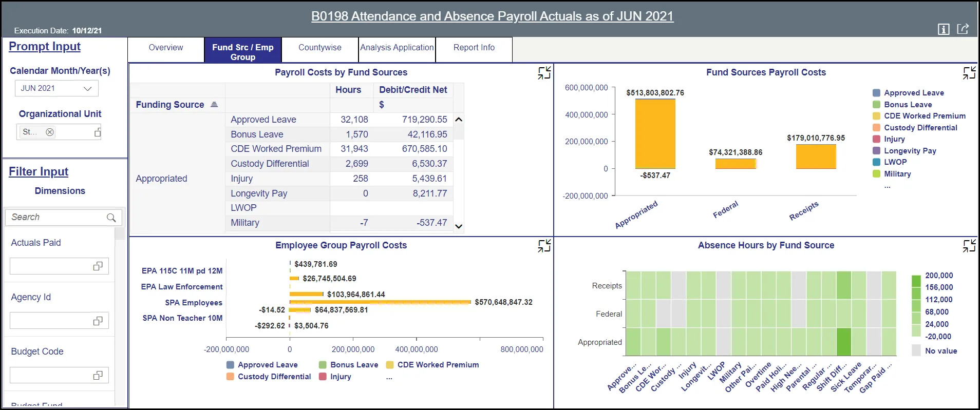This screenshot has width=980, height=410.
Task: Sort by the Funding Source column icon
Action: [214, 105]
